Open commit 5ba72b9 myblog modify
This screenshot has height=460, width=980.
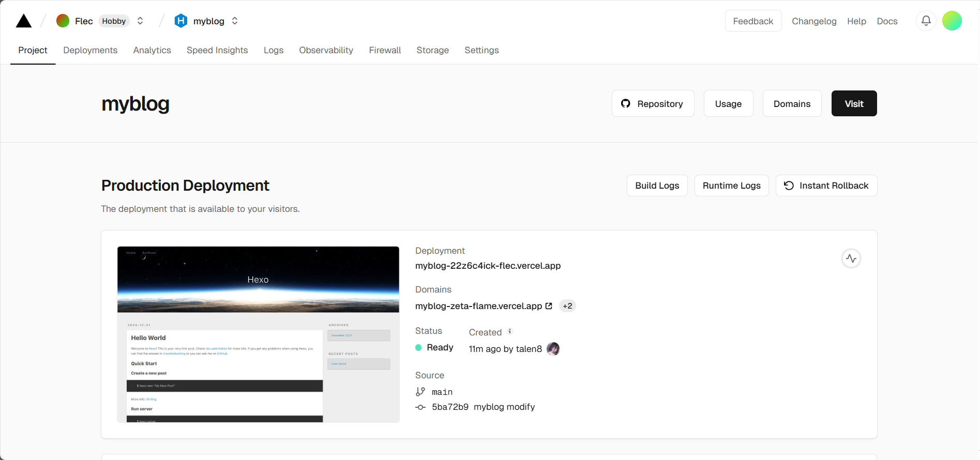[483, 407]
